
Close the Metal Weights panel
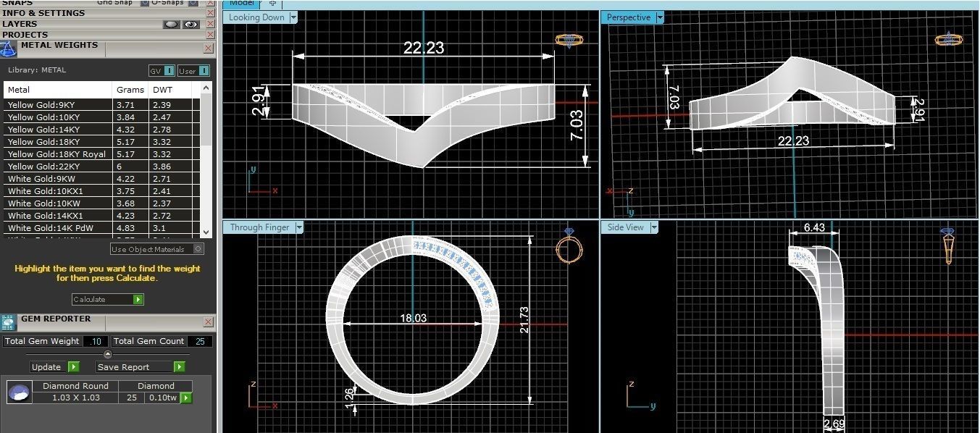point(209,49)
